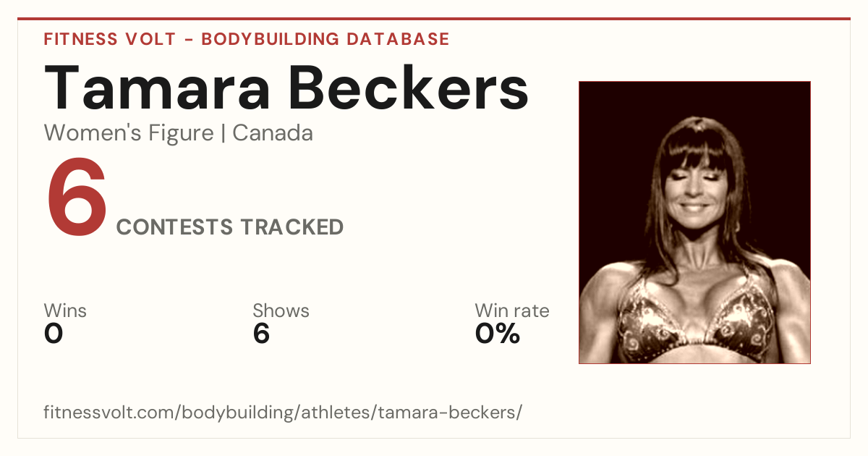Select the 0% win rate value
The image size is (868, 456).
tap(498, 334)
